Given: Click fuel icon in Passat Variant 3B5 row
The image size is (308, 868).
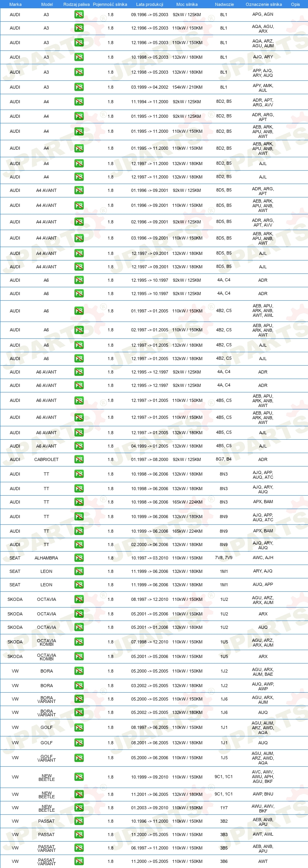Looking at the screenshot, I should [x=79, y=848].
